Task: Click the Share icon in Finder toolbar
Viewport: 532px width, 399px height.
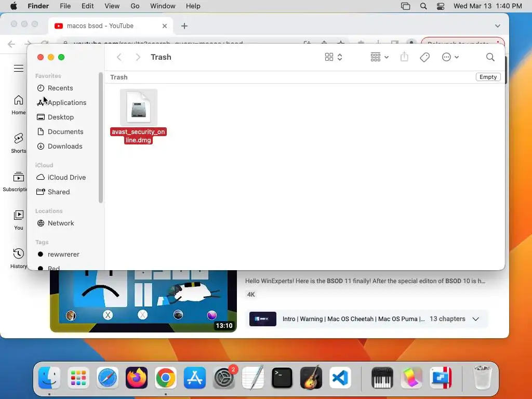Action: click(404, 57)
